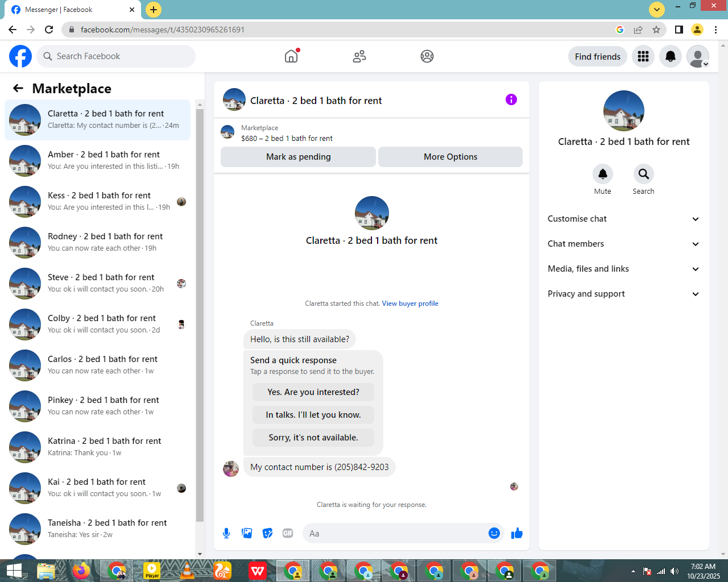Viewport: 728px width, 582px height.
Task: Expand the Privacy and support section
Action: [x=624, y=294]
